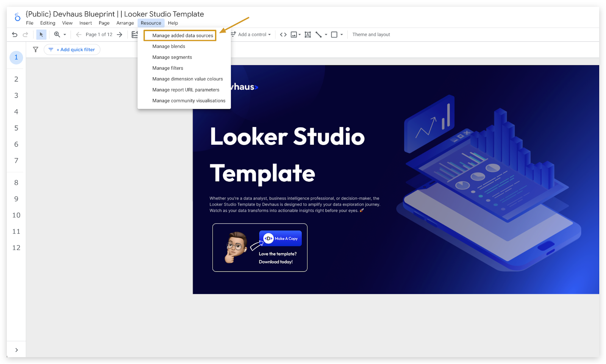Open Theme and layout panel
606x364 pixels.
click(x=371, y=34)
